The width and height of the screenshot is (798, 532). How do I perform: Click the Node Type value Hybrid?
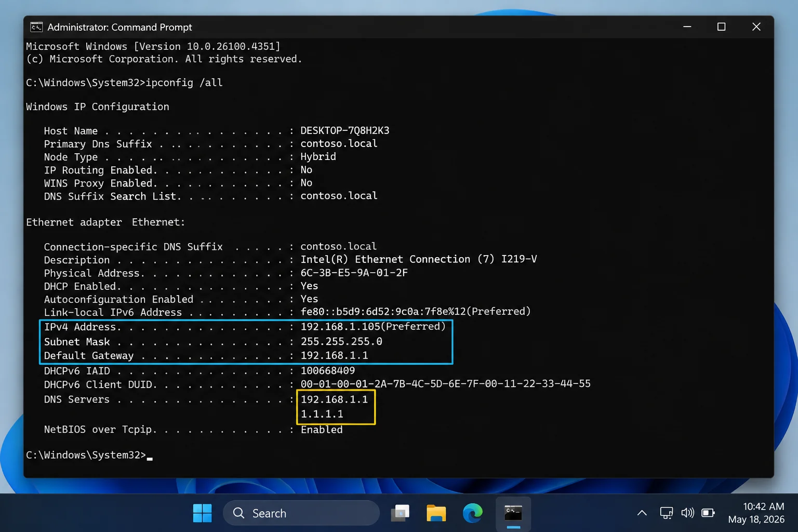coord(318,156)
